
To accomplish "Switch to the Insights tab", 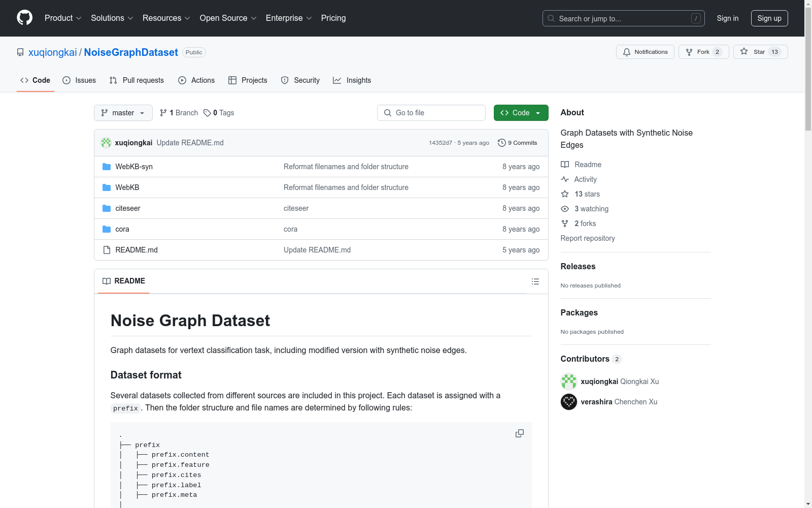I will [x=352, y=80].
